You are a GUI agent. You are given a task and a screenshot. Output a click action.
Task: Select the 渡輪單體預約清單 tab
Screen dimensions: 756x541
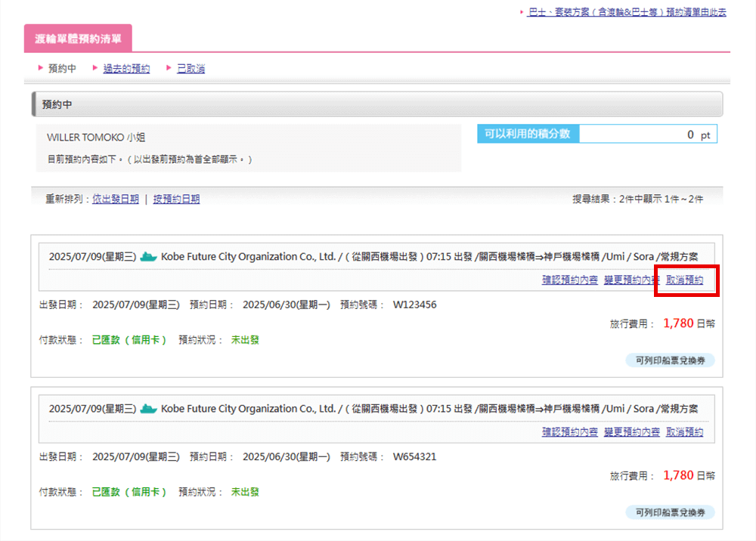[x=78, y=39]
